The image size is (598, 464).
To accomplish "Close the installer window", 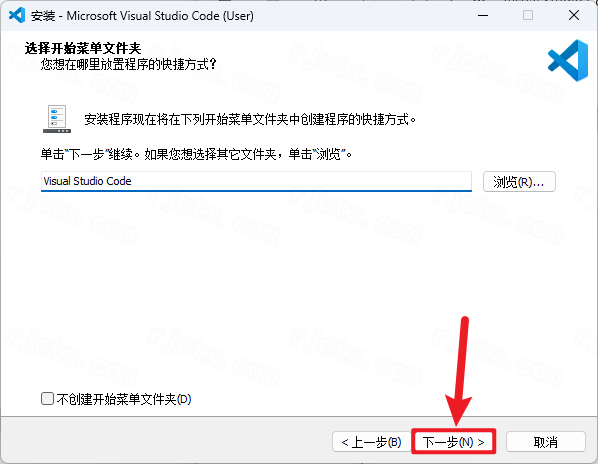I will coord(574,16).
